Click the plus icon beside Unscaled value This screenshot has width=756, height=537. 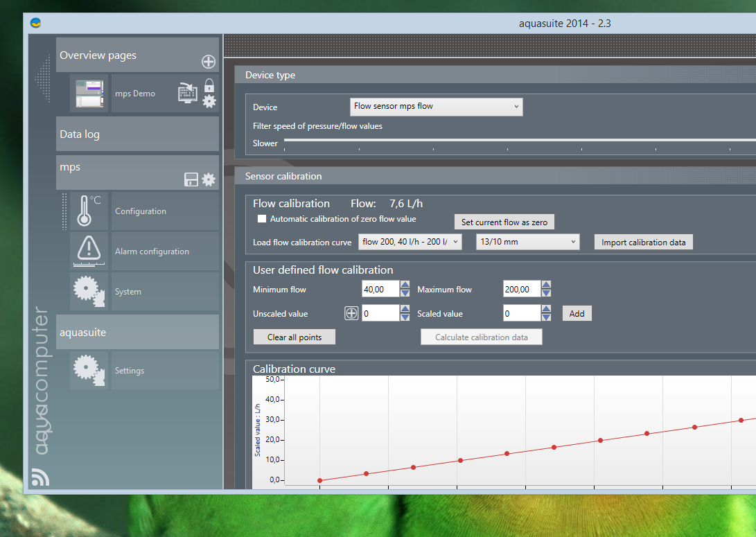(x=351, y=313)
